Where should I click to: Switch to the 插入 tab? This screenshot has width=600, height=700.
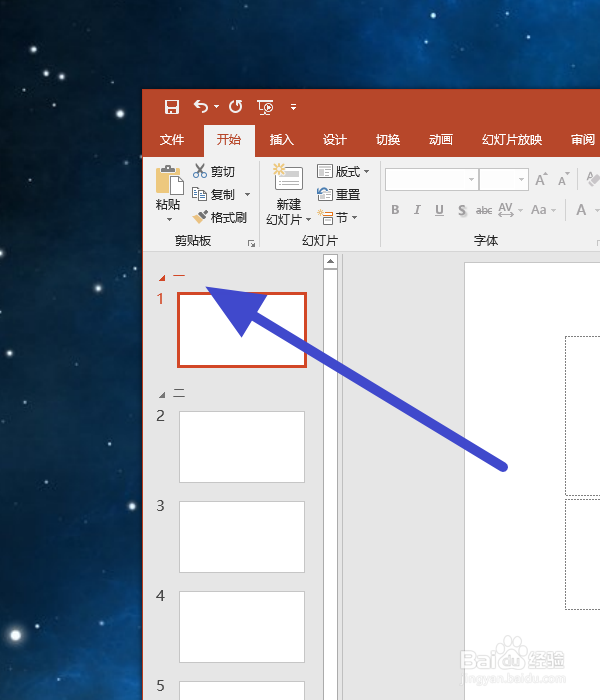coord(282,140)
